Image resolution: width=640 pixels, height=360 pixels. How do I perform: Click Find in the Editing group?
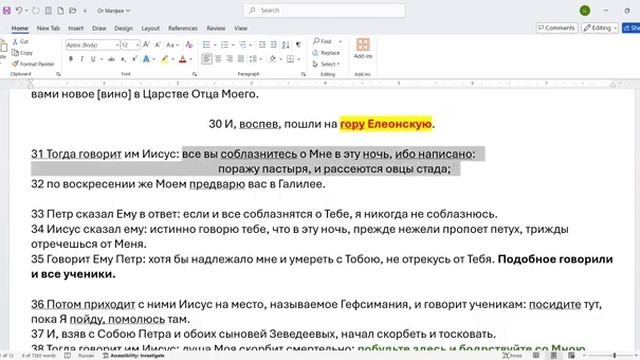coord(323,41)
